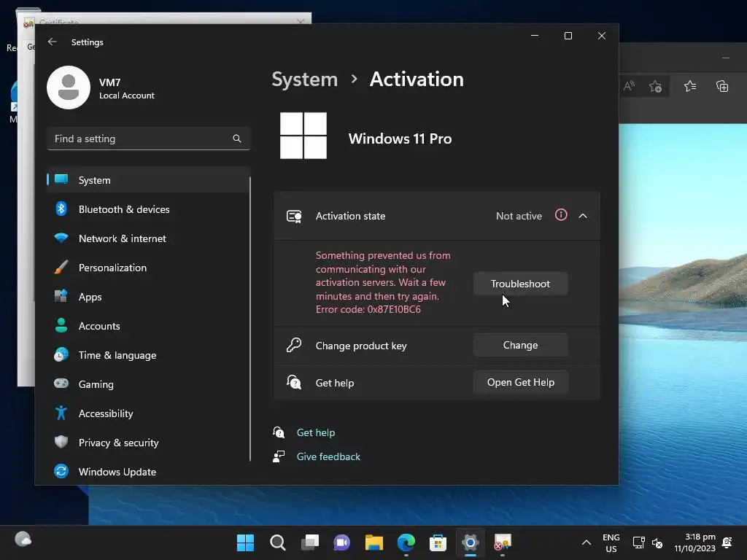This screenshot has width=747, height=560.
Task: Minimize the Settings window
Action: 535,36
